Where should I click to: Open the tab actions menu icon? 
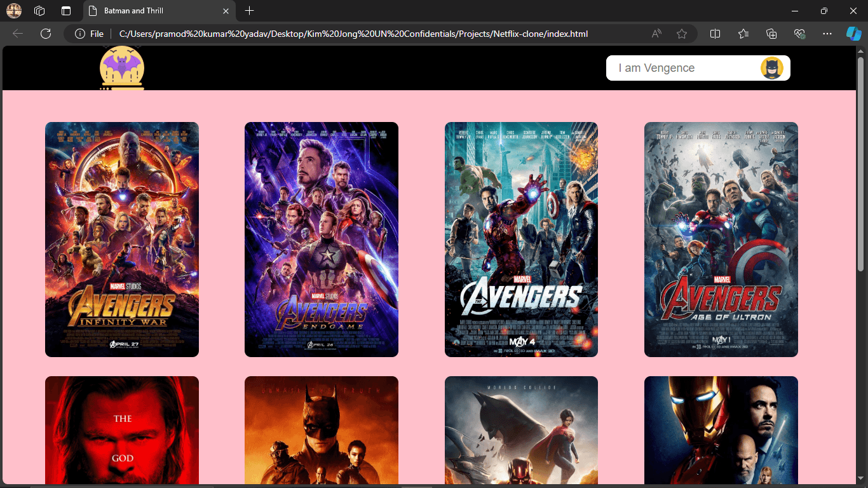click(66, 11)
